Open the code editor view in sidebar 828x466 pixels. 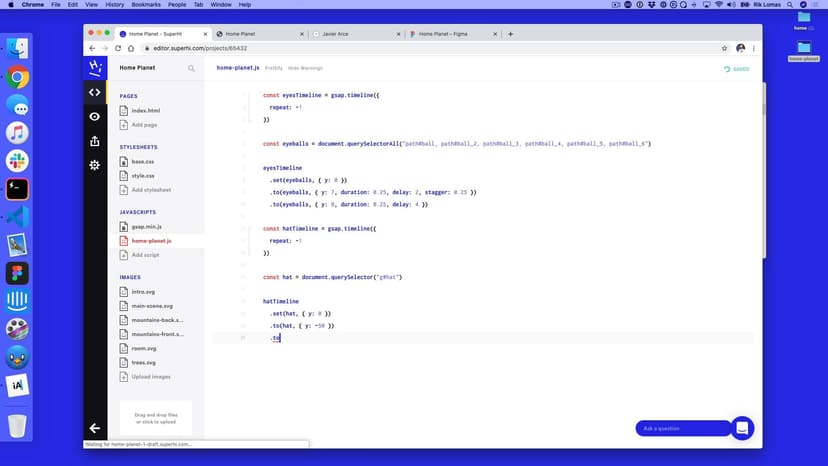click(x=95, y=92)
